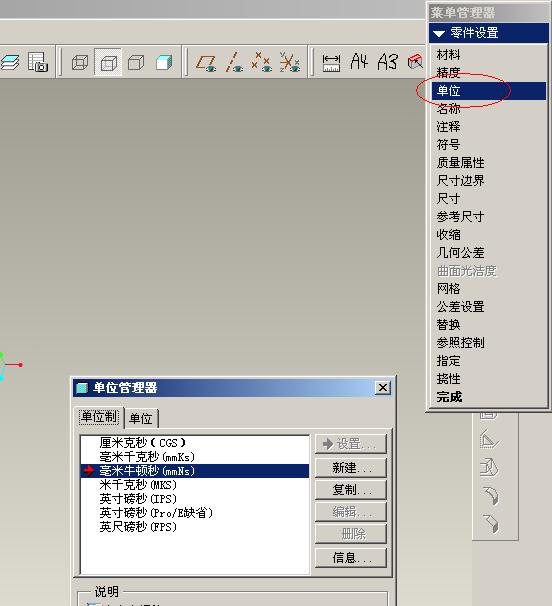Screen dimensions: 552x606
Task: Click the red box icon after A3
Action: 415,62
